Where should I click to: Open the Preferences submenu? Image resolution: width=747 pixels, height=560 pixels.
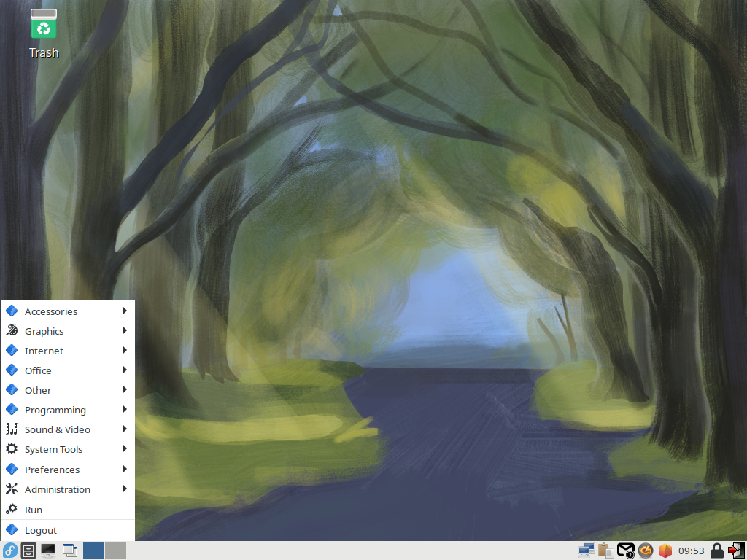[x=68, y=470]
